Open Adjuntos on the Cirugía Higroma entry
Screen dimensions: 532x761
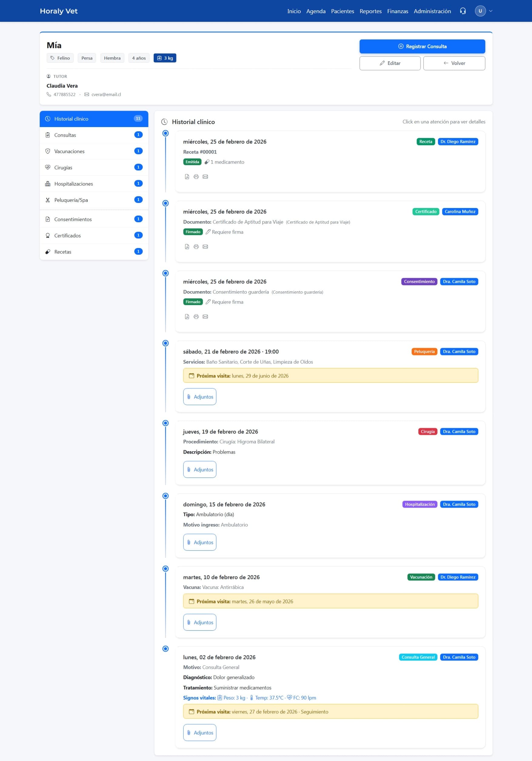point(199,469)
